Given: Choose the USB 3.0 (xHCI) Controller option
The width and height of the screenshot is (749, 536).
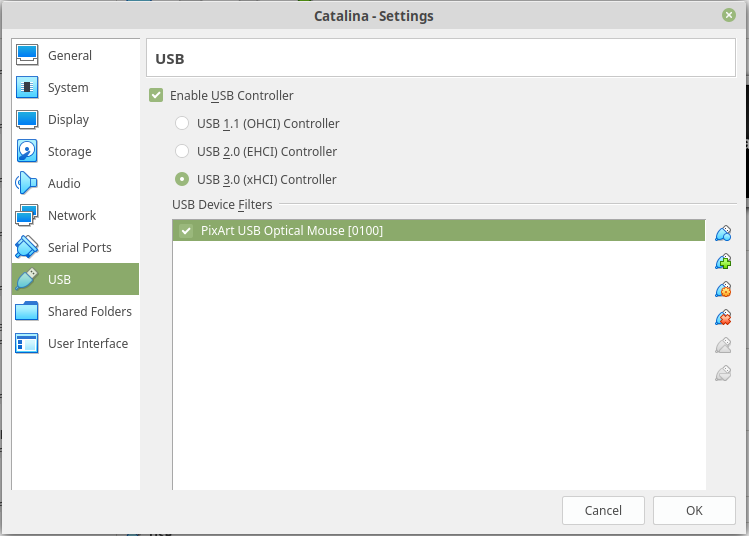Looking at the screenshot, I should 182,180.
